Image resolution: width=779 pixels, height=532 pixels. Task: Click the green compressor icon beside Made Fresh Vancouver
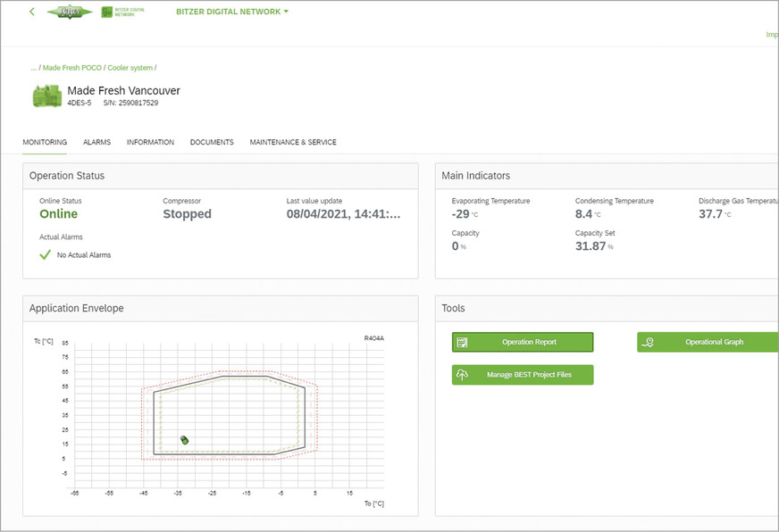point(46,96)
